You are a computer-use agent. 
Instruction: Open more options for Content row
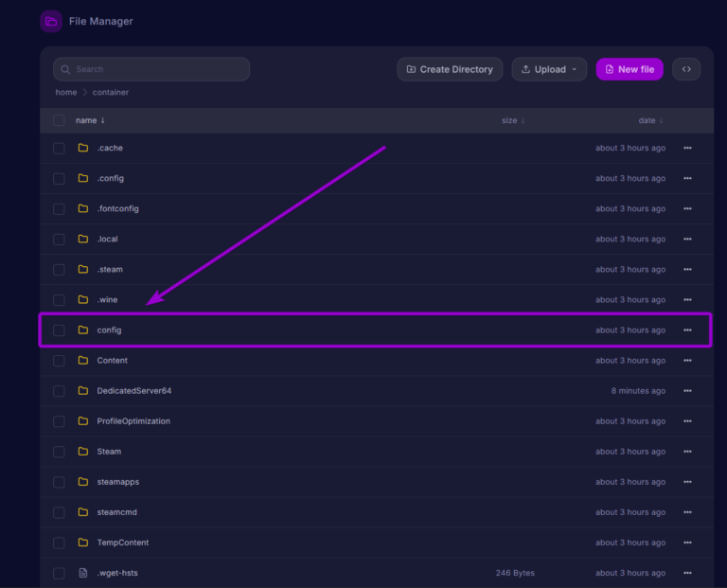coord(687,361)
